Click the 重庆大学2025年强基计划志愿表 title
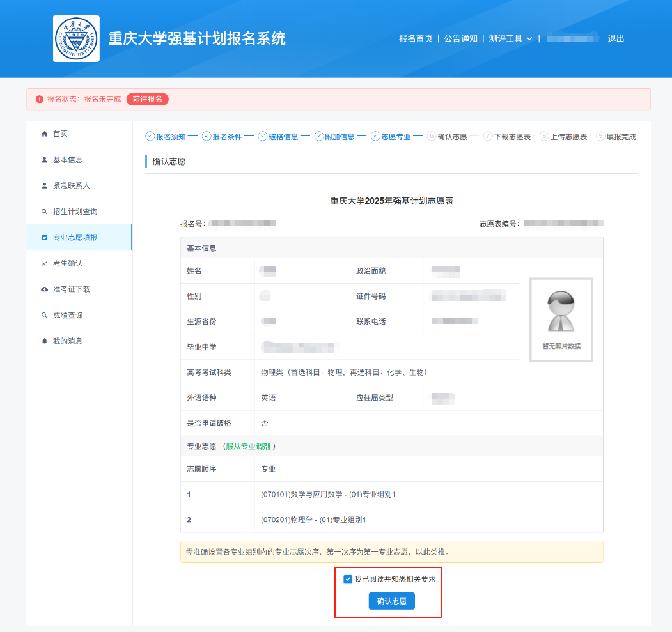The image size is (672, 632). click(392, 201)
